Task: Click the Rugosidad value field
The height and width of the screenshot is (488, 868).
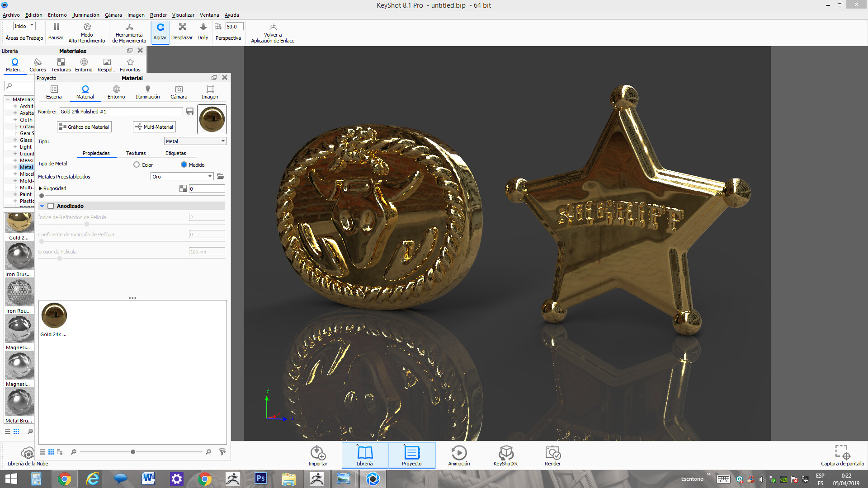Action: [207, 188]
